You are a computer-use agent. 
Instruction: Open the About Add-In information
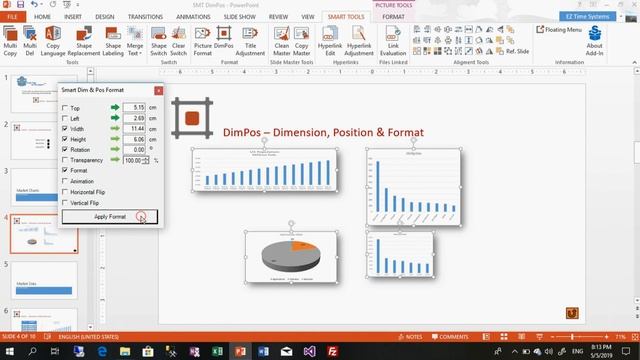[594, 41]
